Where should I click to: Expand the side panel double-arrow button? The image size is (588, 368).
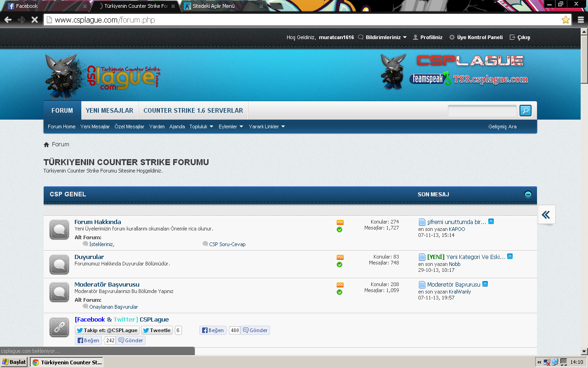tap(546, 214)
